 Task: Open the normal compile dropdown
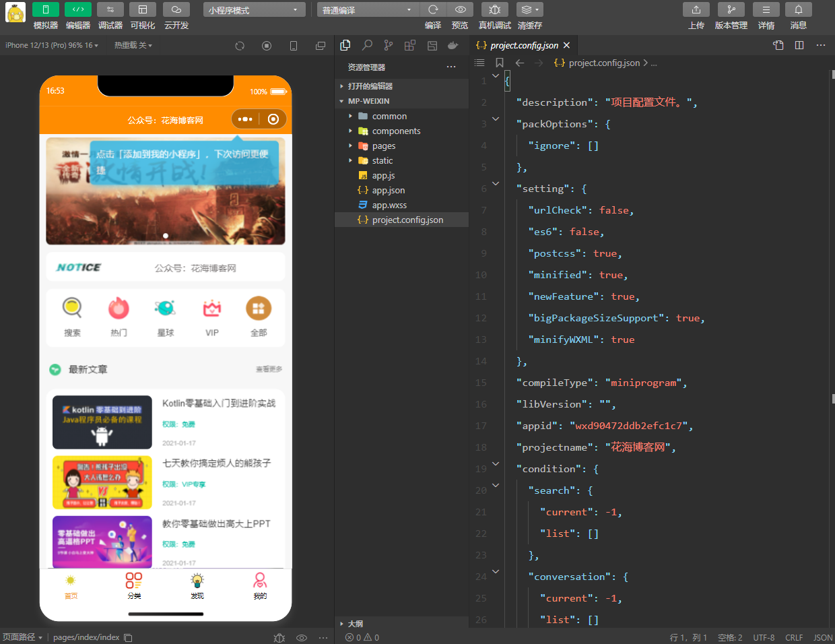click(x=368, y=10)
